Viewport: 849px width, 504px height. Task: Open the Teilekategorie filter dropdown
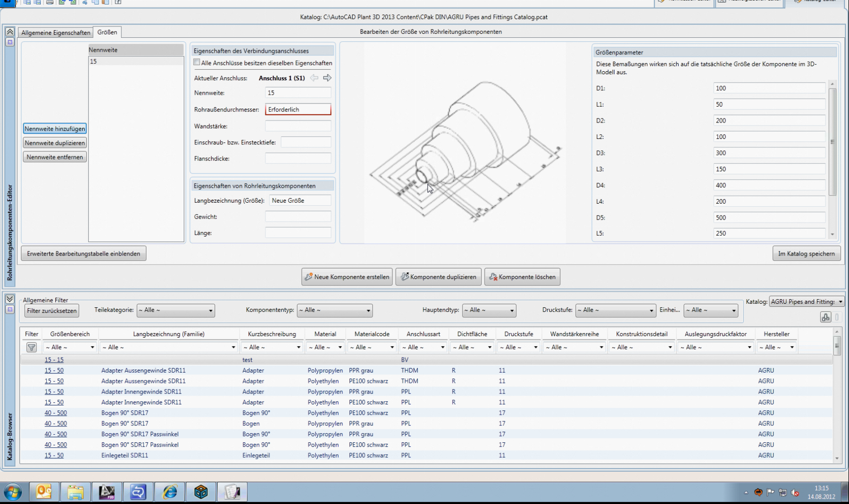point(176,310)
